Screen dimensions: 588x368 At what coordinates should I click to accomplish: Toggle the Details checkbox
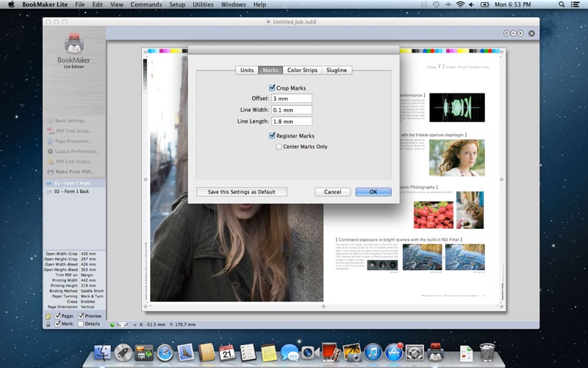click(81, 324)
